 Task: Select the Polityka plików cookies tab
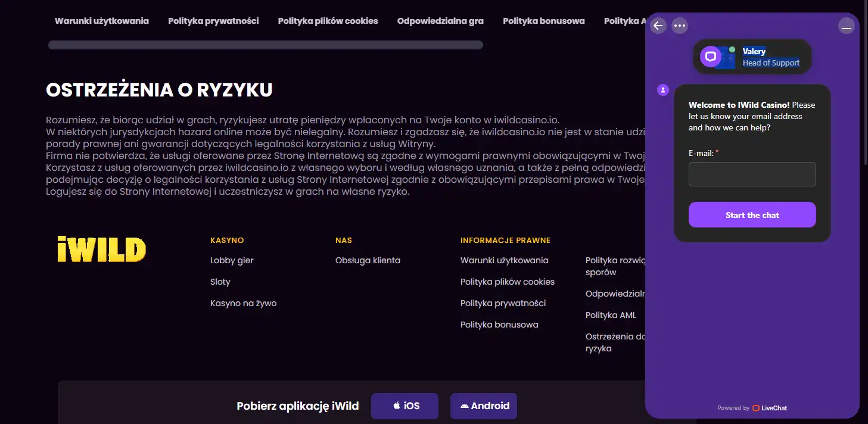pos(328,21)
